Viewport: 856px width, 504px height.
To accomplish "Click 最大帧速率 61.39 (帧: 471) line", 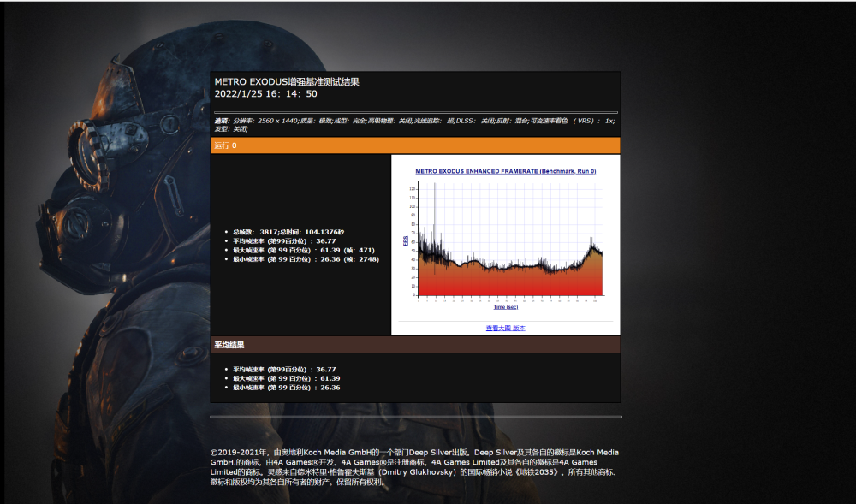I will pyautogui.click(x=304, y=251).
